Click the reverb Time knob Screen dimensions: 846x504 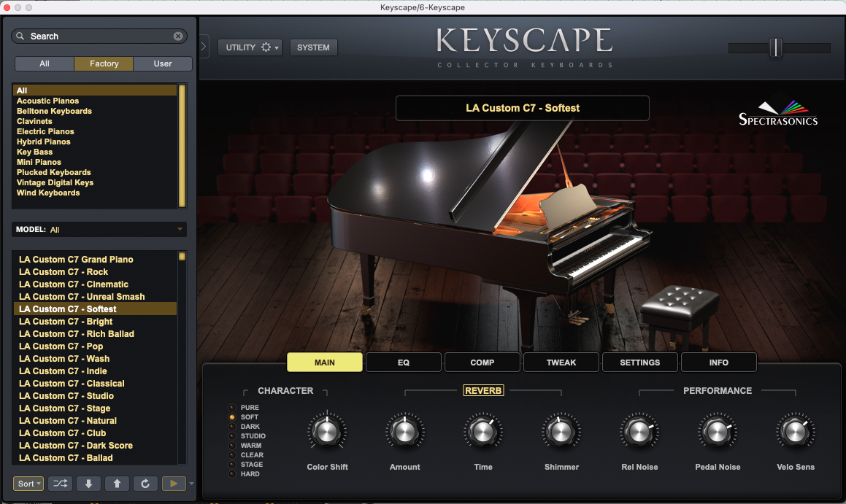tap(483, 431)
